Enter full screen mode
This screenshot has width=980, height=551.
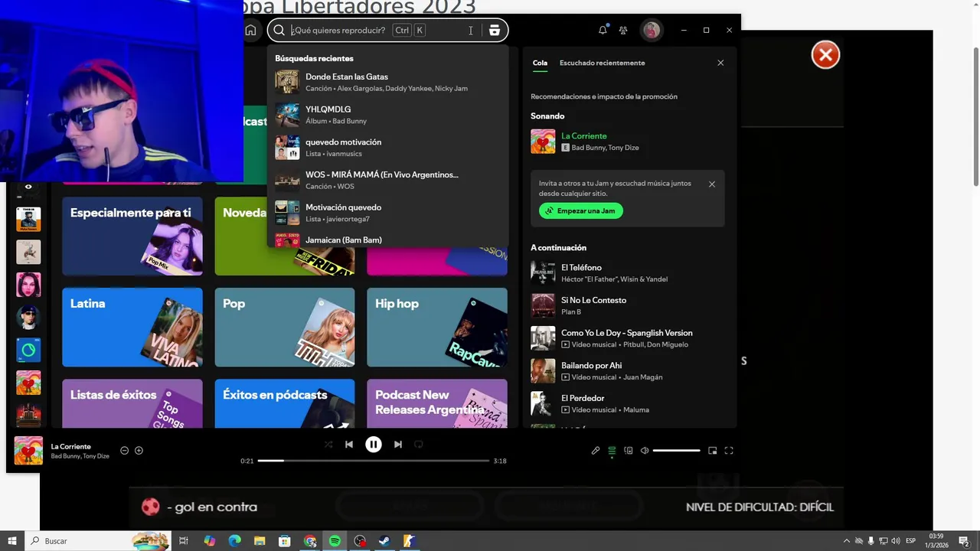click(x=729, y=451)
